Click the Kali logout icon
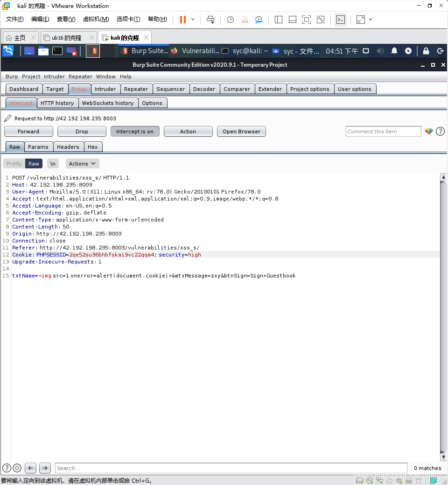 point(440,51)
